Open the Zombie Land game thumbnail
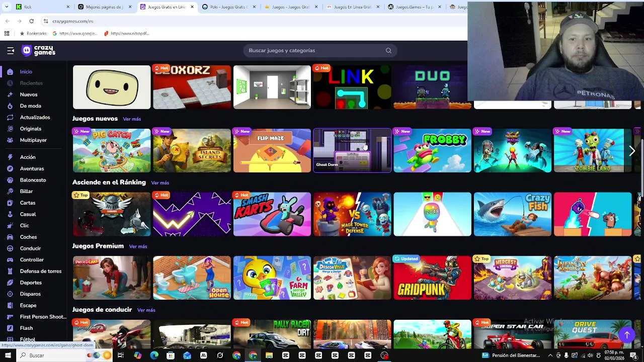 click(x=593, y=150)
